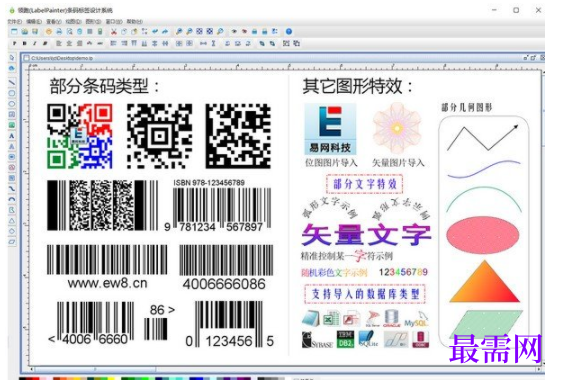Image resolution: width=561 pixels, height=380 pixels.
Task: Select the Rounded Rectangle tool
Action: 12,93
